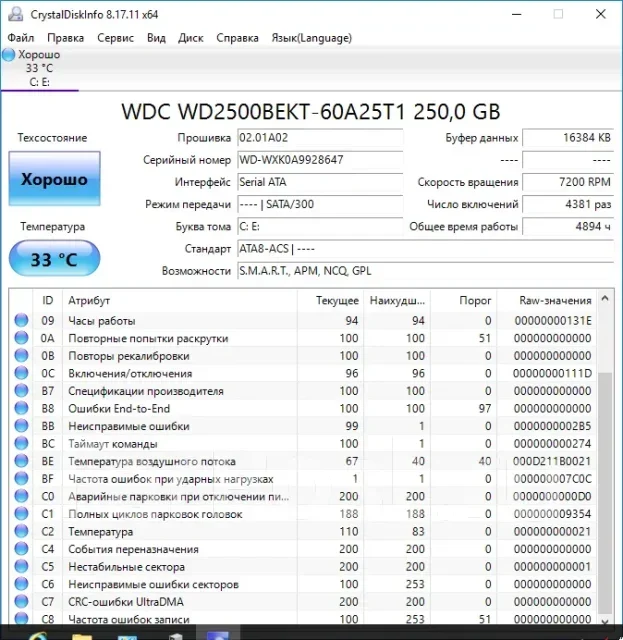This screenshot has height=640, width=623.
Task: Click raw value 0000000002B5 in Неисправимые ошибки row
Action: point(552,426)
